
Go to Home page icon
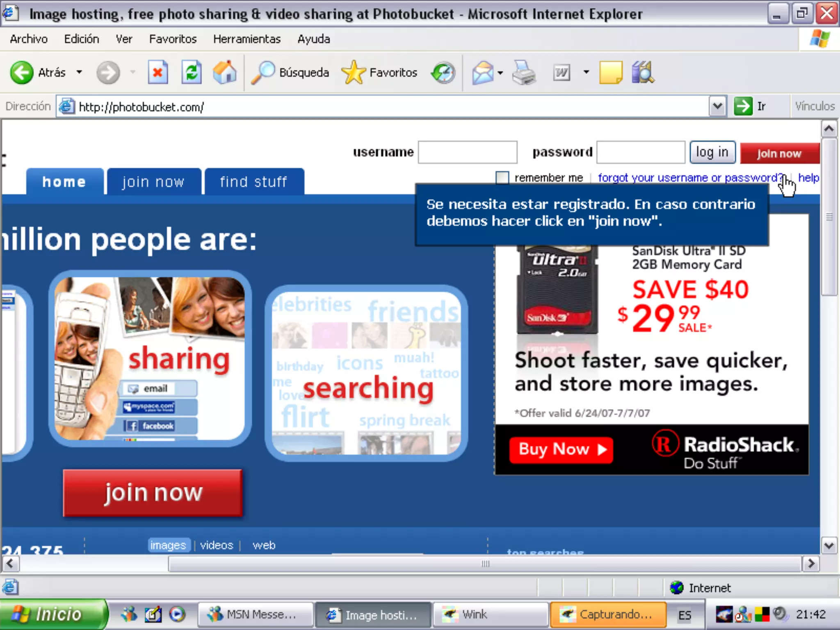[225, 73]
